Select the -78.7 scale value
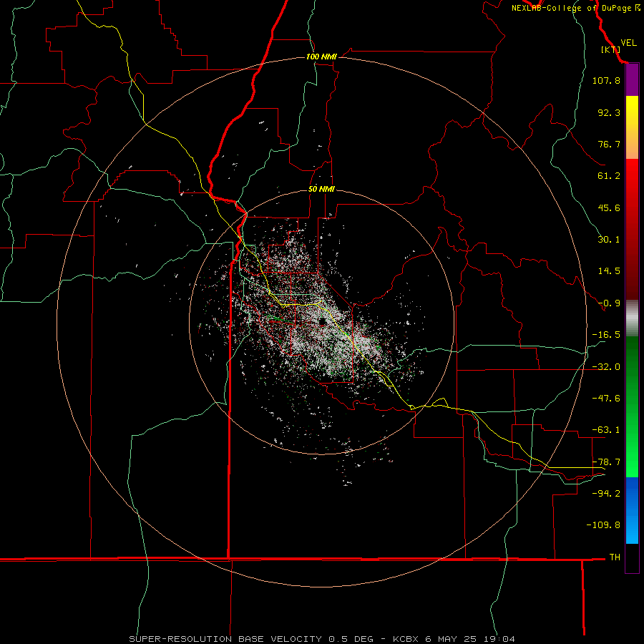 point(606,462)
